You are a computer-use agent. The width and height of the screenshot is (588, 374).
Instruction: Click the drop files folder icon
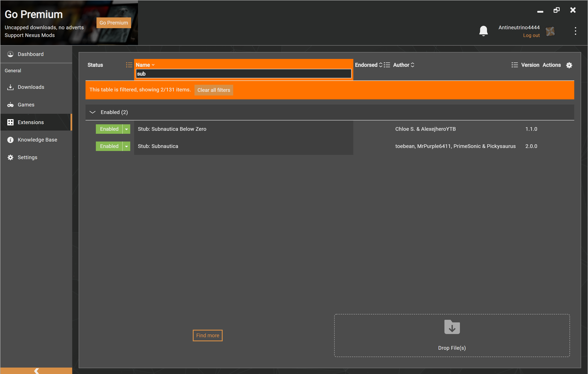click(452, 327)
